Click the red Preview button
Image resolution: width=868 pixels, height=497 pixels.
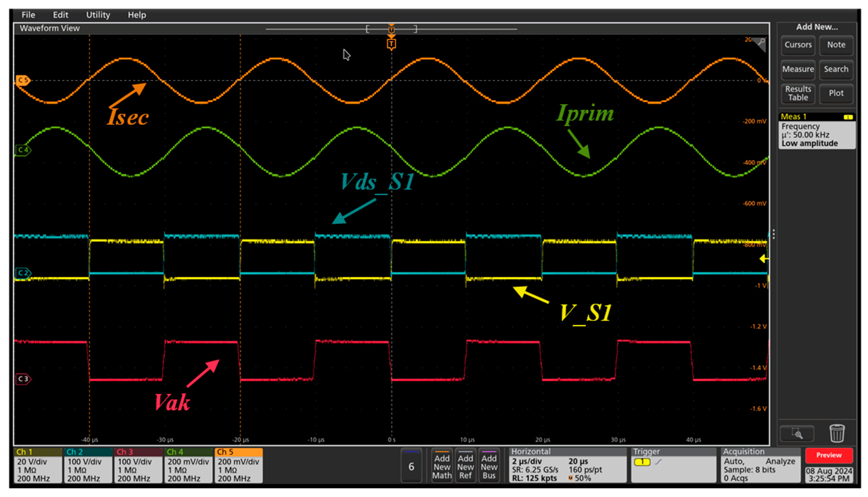pos(829,455)
